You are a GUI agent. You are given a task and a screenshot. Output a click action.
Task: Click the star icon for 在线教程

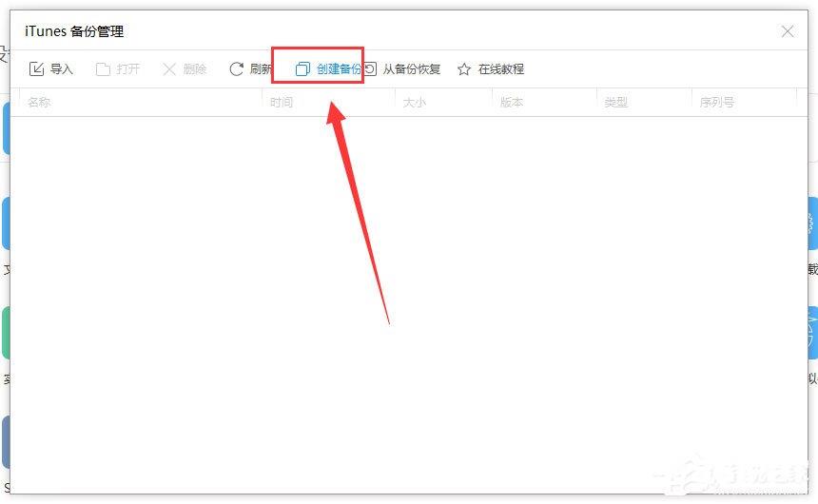464,68
